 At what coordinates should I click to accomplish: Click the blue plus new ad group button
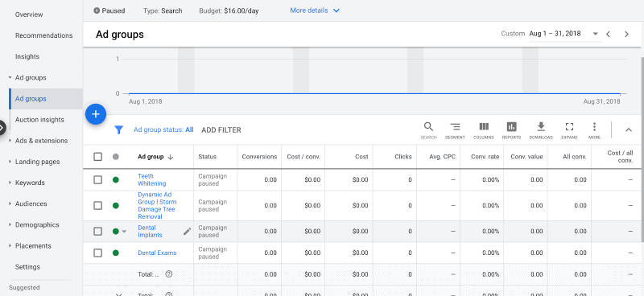(x=96, y=113)
